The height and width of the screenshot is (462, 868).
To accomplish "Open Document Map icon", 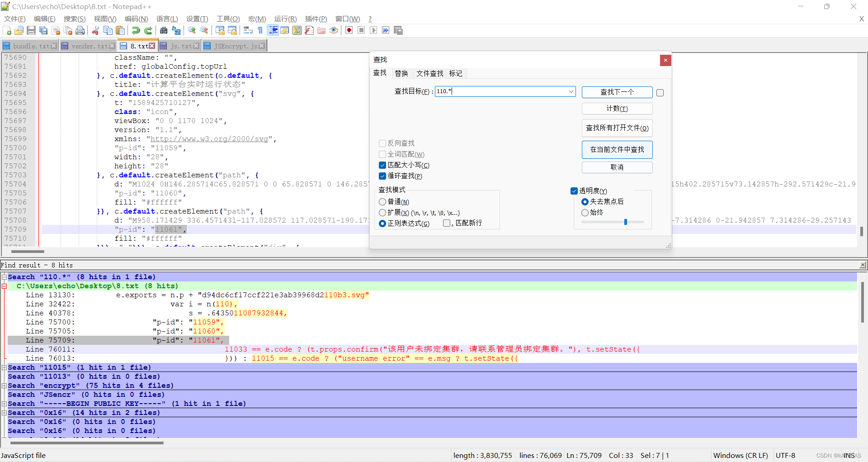I will [x=297, y=30].
